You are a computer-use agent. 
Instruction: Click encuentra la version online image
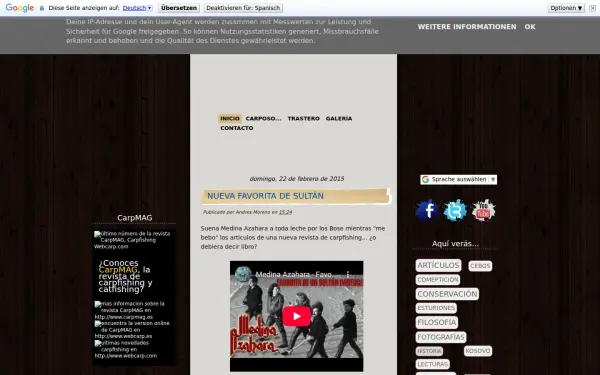pyautogui.click(x=132, y=329)
